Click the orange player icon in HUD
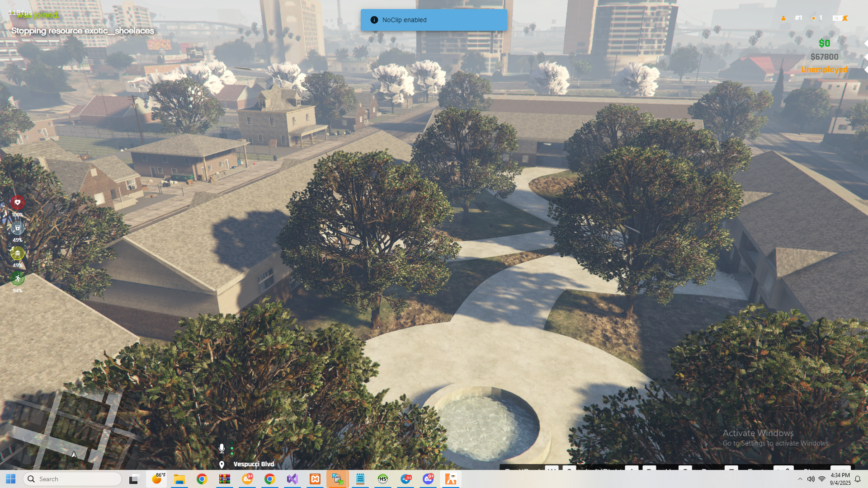Screen dimensions: 868x488 (783, 18)
